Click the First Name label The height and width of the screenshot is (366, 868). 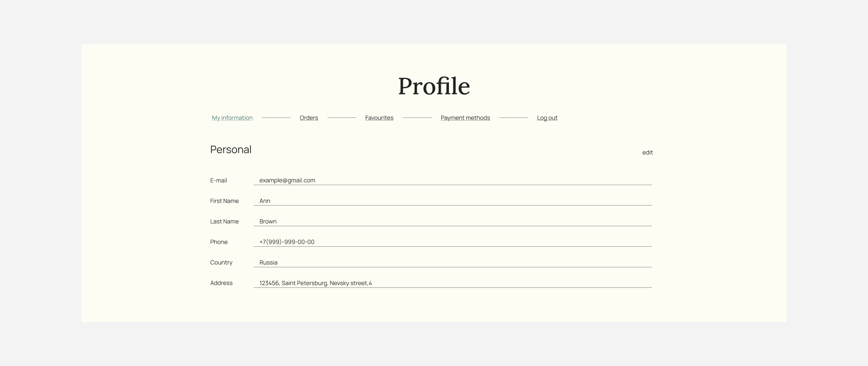point(224,201)
